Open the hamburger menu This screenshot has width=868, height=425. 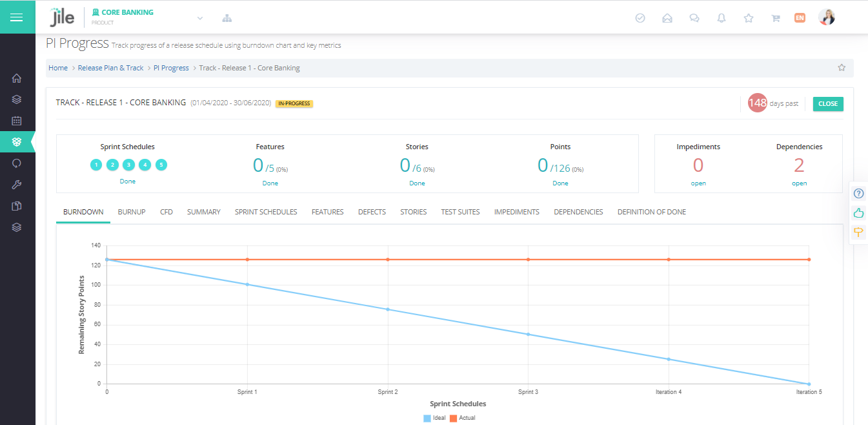pos(17,17)
